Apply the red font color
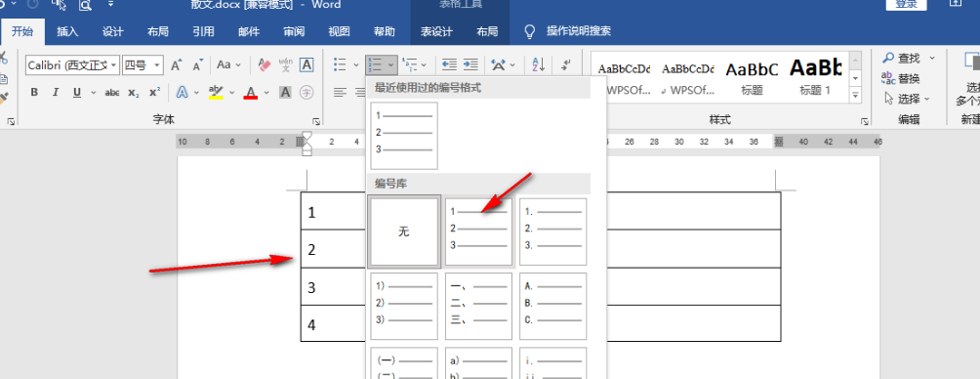 pos(251,93)
